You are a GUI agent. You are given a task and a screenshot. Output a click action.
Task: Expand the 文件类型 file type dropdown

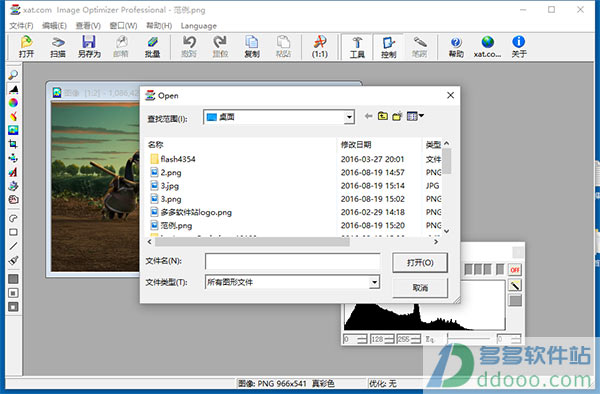point(374,282)
